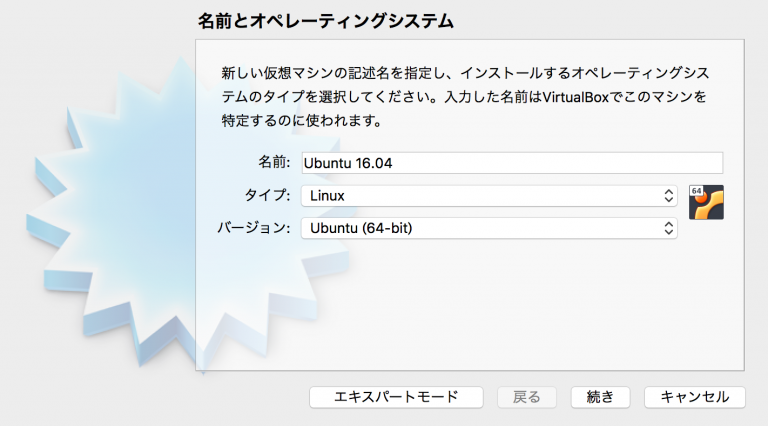This screenshot has height=426, width=768.
Task: Click the 名前: label
Action: click(274, 162)
